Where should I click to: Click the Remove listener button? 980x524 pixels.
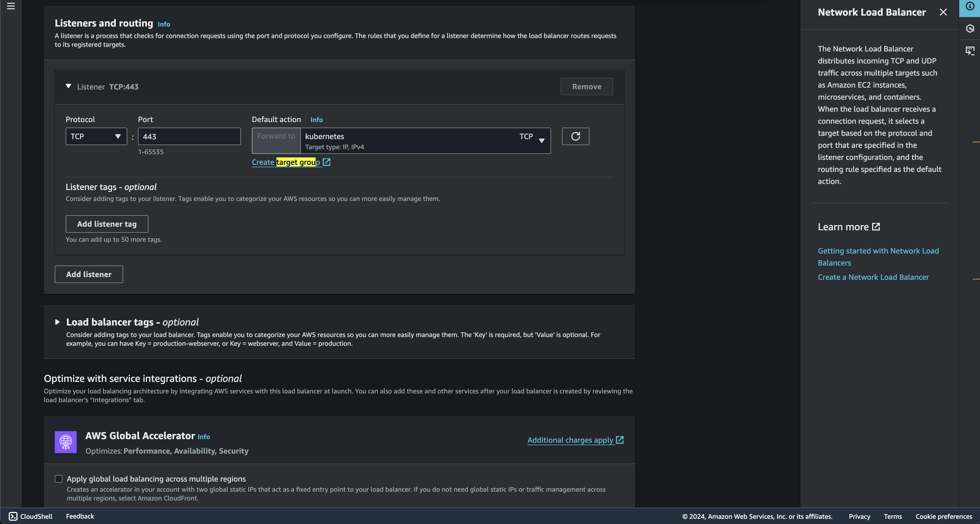point(587,87)
